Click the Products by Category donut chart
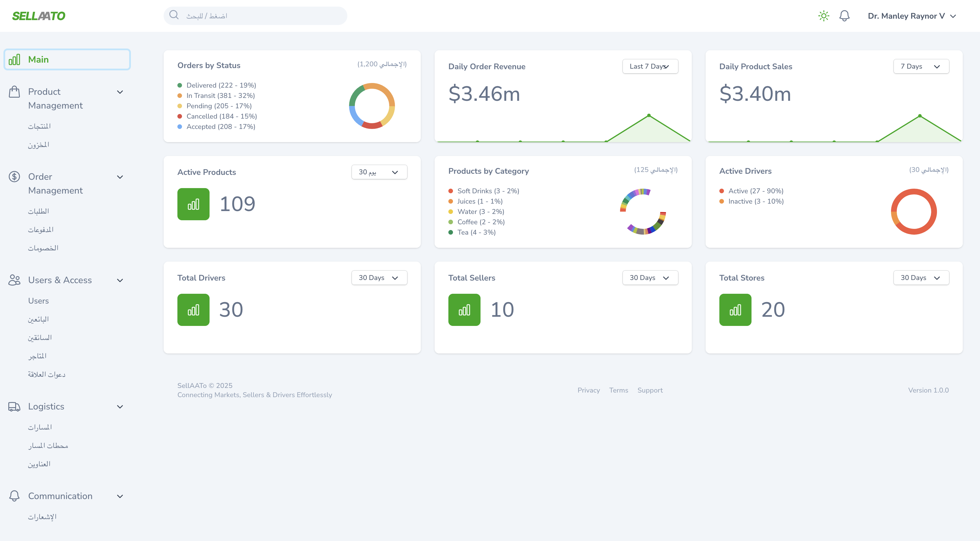Screen dimensions: 980x541 click(643, 212)
